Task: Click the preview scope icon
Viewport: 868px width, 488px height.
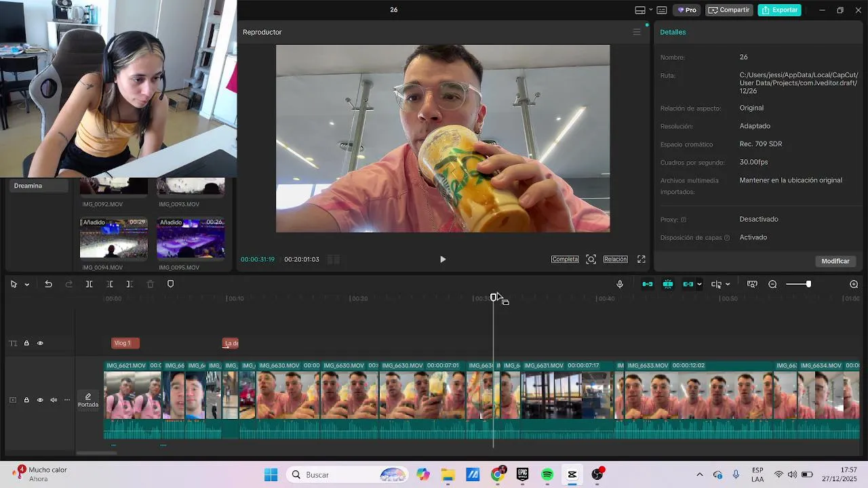Action: (591, 259)
